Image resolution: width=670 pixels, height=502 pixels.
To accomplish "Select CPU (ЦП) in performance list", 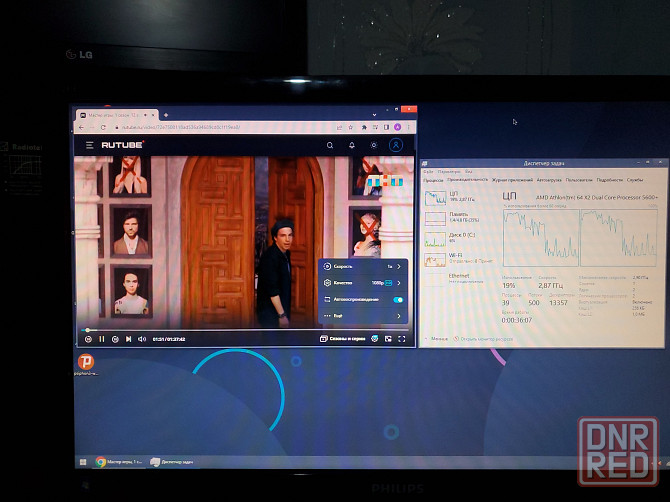I will coord(458,197).
